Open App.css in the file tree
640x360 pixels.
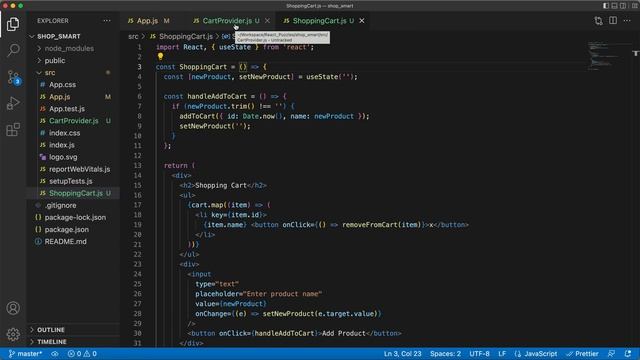[x=62, y=84]
